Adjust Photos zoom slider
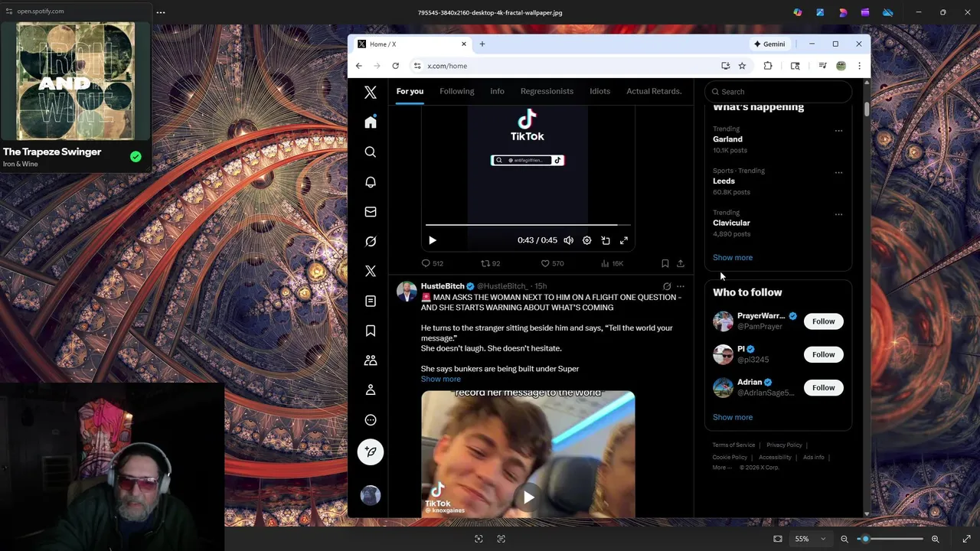This screenshot has width=980, height=551. [890, 539]
